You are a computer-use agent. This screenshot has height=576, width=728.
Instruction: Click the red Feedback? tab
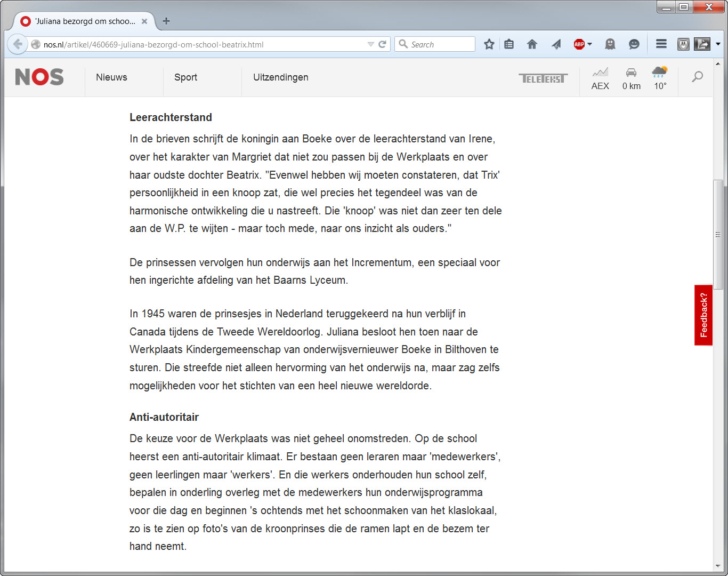point(703,315)
